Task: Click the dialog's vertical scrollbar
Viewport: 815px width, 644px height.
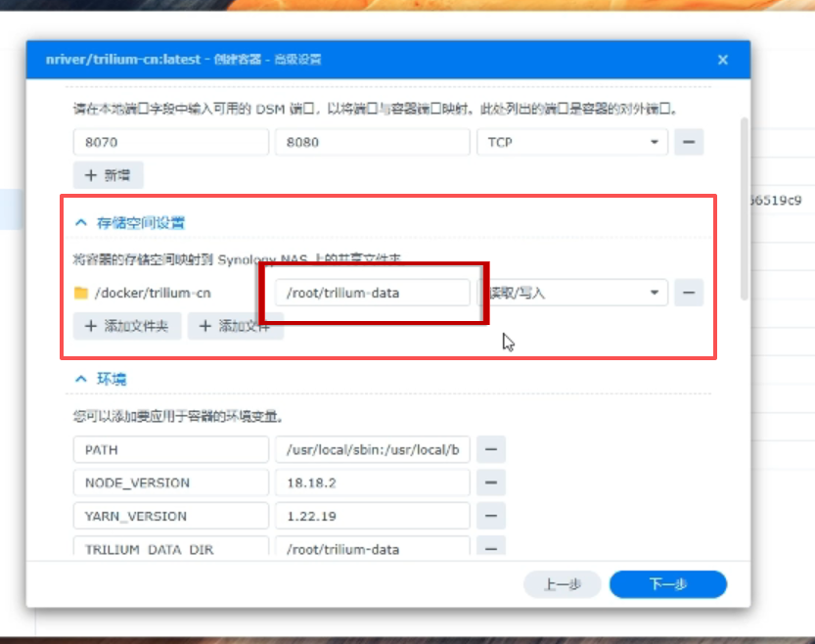Action: pyautogui.click(x=744, y=196)
